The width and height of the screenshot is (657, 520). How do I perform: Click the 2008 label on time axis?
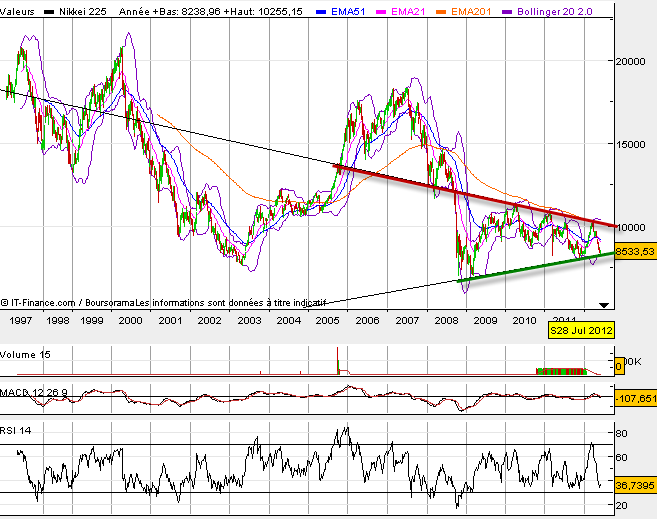(446, 320)
